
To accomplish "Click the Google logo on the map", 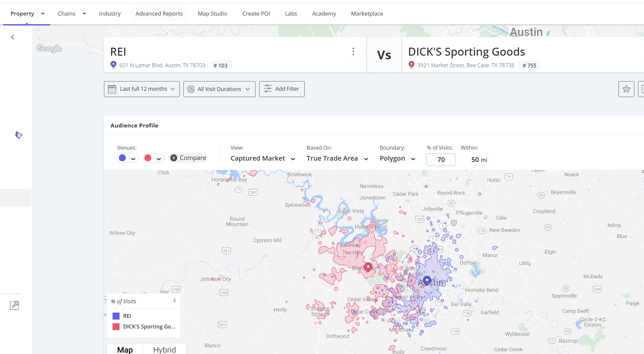I will (x=49, y=48).
